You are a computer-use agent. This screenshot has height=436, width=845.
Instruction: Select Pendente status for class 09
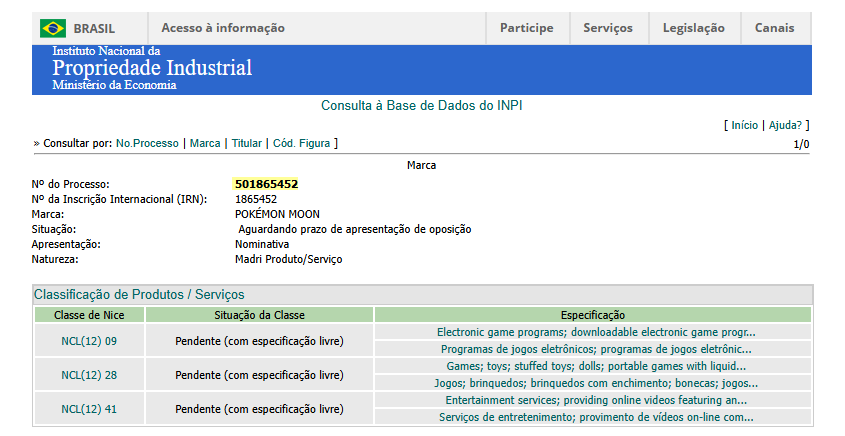click(x=259, y=341)
